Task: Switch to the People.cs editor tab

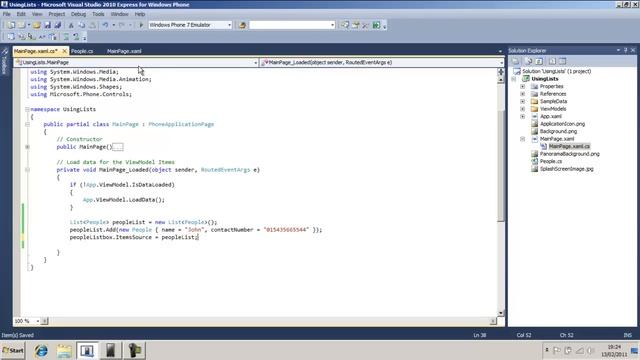Action: [82, 51]
